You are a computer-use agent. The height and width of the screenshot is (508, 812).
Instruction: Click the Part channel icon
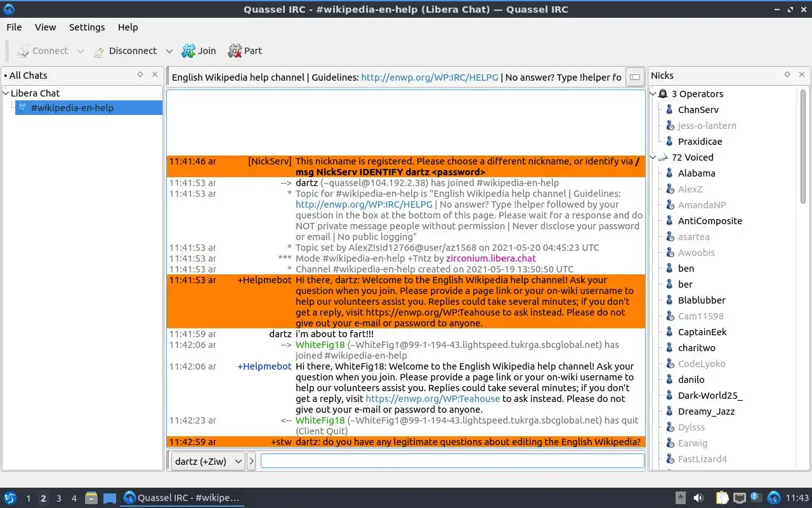click(235, 51)
